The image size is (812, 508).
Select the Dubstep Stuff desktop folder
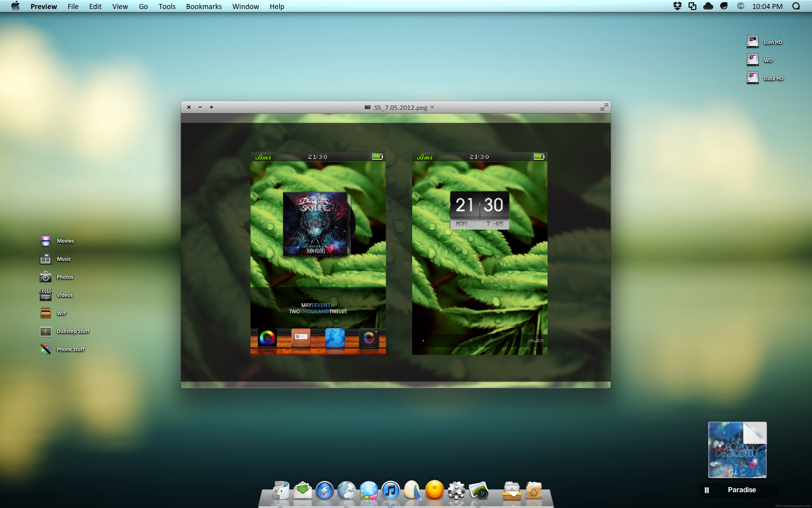click(46, 331)
